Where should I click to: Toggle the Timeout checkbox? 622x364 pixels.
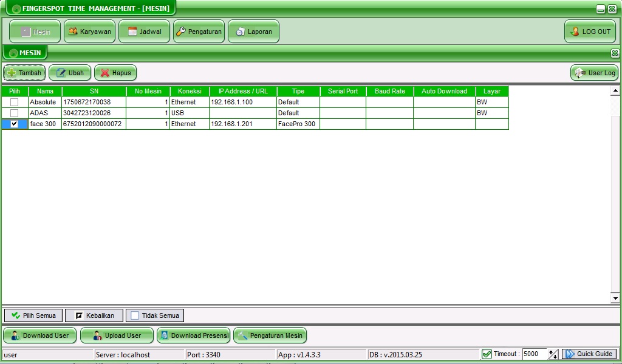[x=487, y=354]
